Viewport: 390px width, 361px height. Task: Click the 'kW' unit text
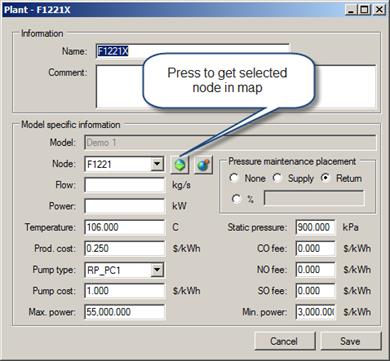click(x=179, y=206)
